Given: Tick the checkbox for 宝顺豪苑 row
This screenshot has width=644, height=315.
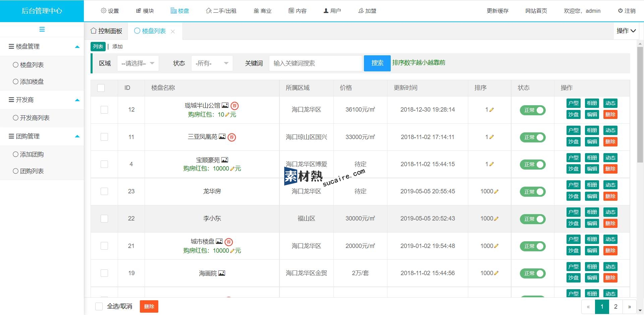Looking at the screenshot, I should [104, 164].
